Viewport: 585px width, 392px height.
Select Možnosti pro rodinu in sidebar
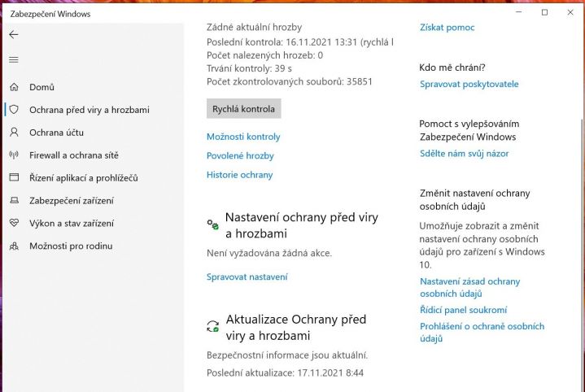(x=71, y=246)
